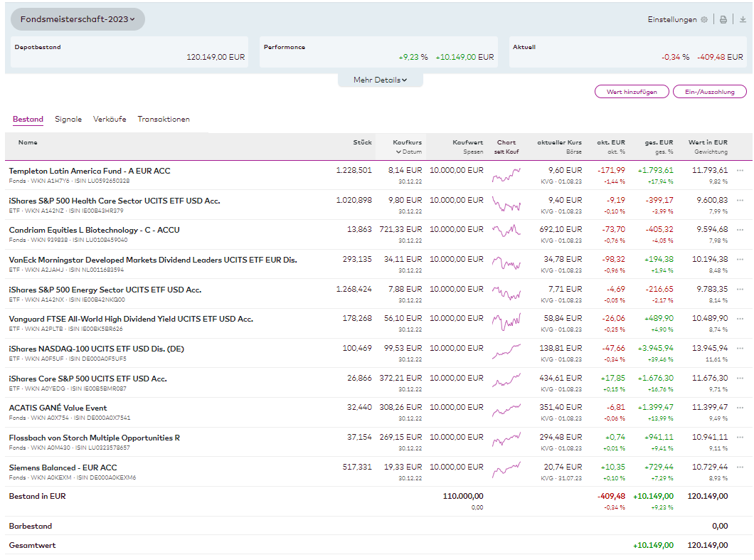Click the VanEck Morningstar sparkline chart
The height and width of the screenshot is (560, 754).
506,264
